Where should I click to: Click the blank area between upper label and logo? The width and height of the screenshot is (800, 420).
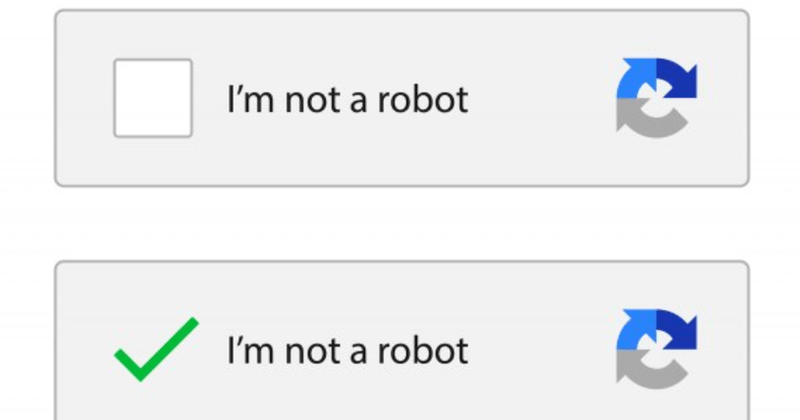point(540,99)
